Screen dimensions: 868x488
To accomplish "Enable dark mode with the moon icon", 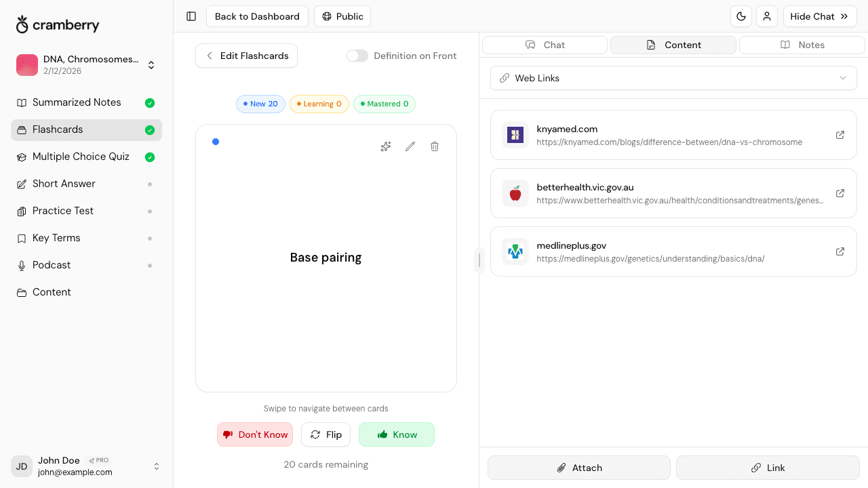I will coord(741,16).
